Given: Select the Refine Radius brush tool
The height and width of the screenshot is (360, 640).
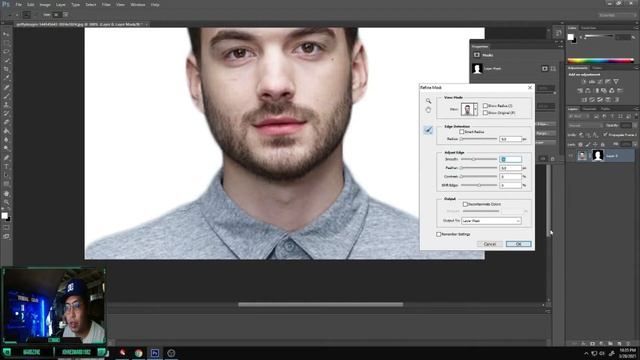Looking at the screenshot, I should [x=428, y=130].
